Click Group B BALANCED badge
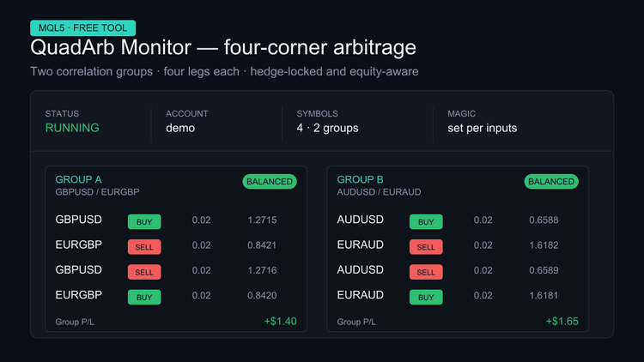Viewport: 644px width, 362px height. 551,181
